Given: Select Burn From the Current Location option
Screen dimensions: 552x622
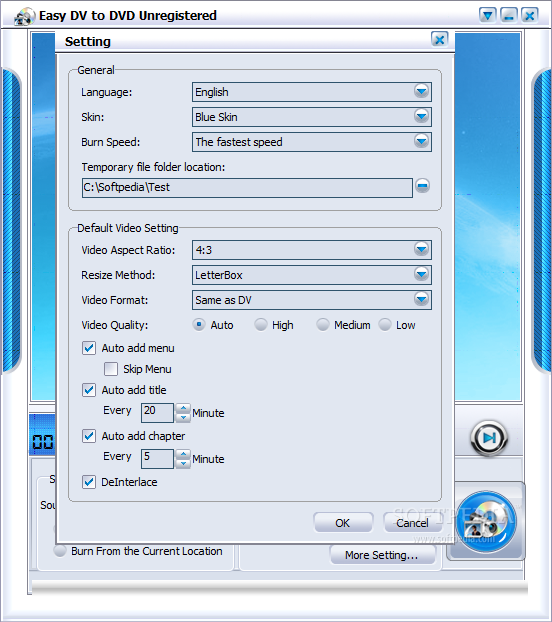Looking at the screenshot, I should [60, 551].
